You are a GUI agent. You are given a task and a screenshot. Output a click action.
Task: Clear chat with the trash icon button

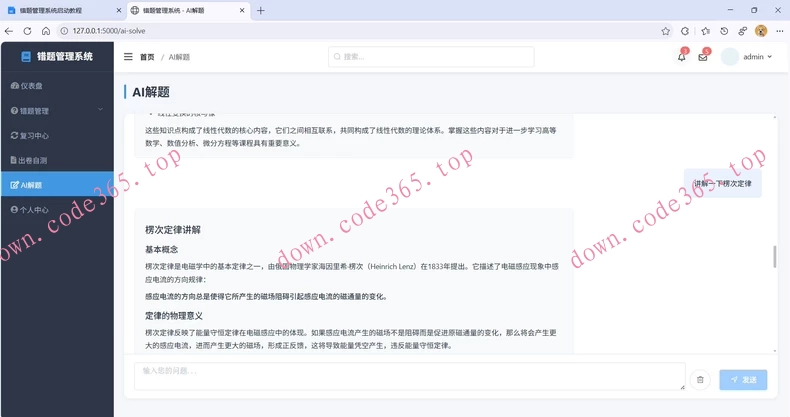pyautogui.click(x=700, y=380)
